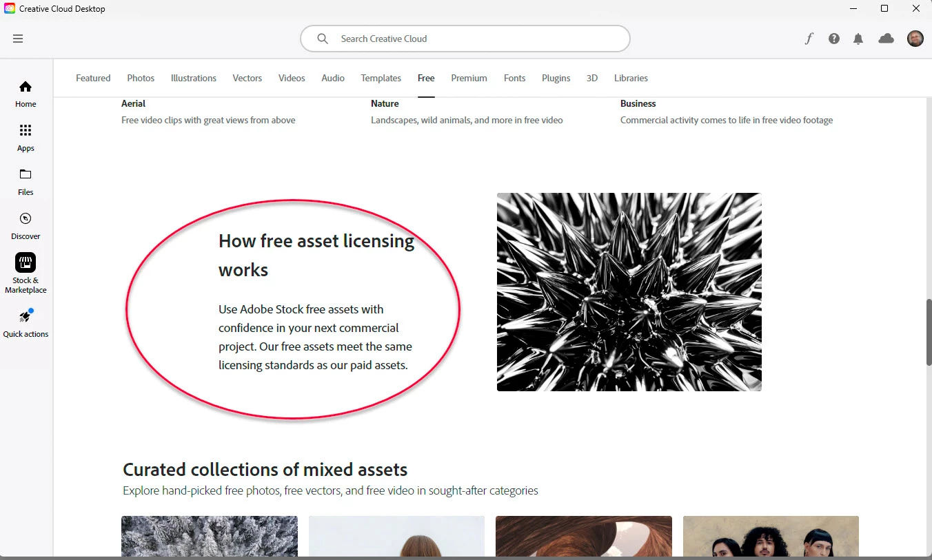This screenshot has height=560, width=932.
Task: Open the Help question mark icon
Action: pyautogui.click(x=834, y=39)
